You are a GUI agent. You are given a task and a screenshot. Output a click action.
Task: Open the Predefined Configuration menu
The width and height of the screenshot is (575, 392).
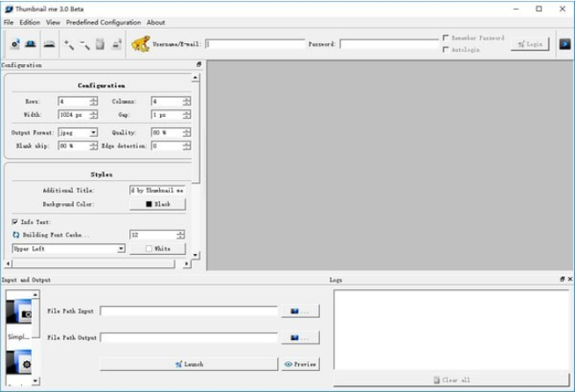click(x=103, y=22)
